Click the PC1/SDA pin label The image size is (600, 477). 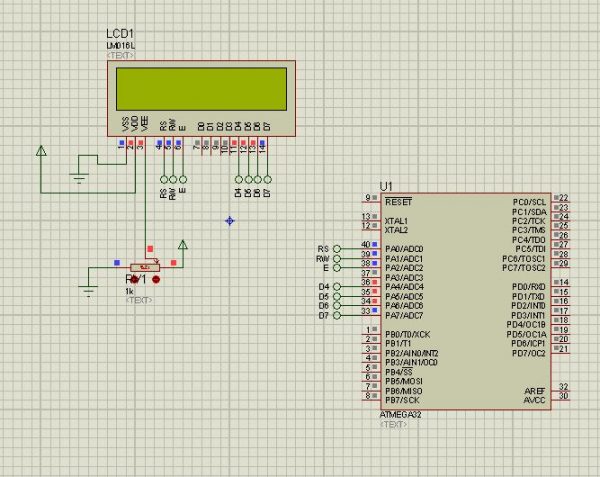coord(529,212)
